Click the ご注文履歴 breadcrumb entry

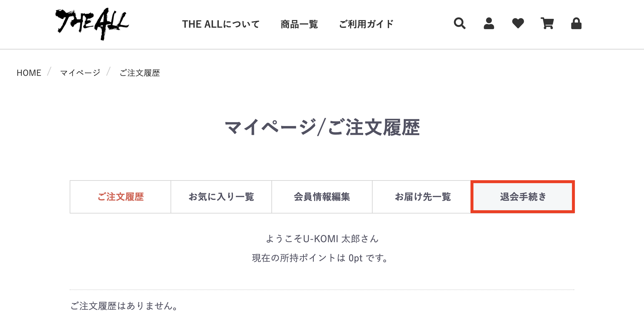[x=140, y=73]
